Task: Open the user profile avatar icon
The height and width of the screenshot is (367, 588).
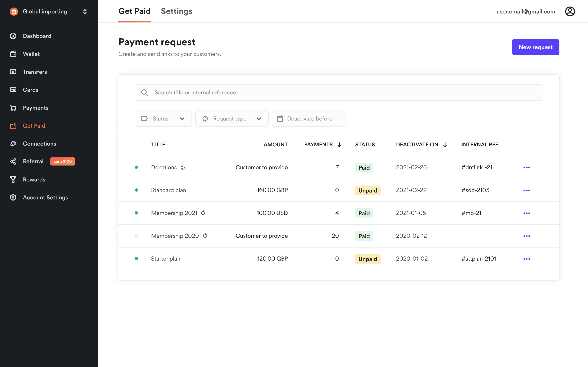Action: (570, 11)
